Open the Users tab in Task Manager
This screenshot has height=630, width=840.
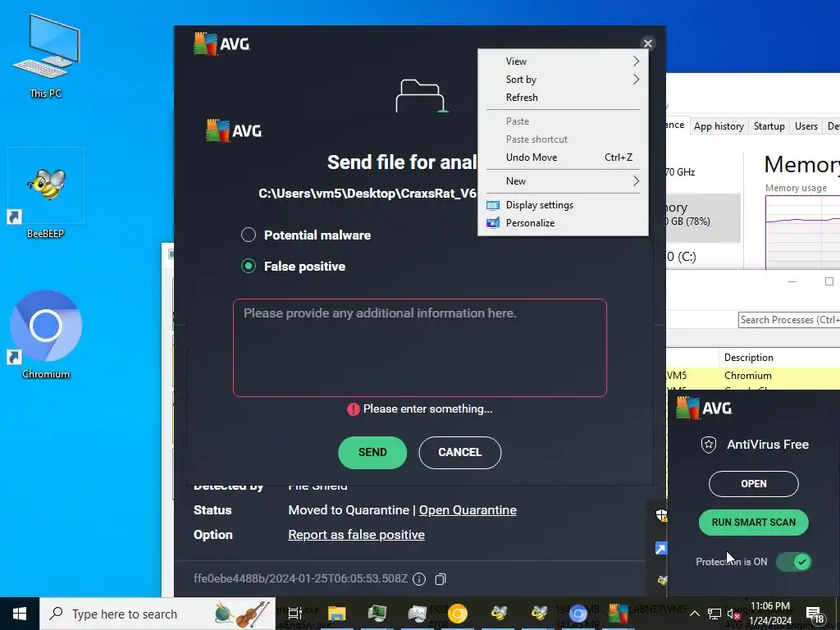(806, 126)
